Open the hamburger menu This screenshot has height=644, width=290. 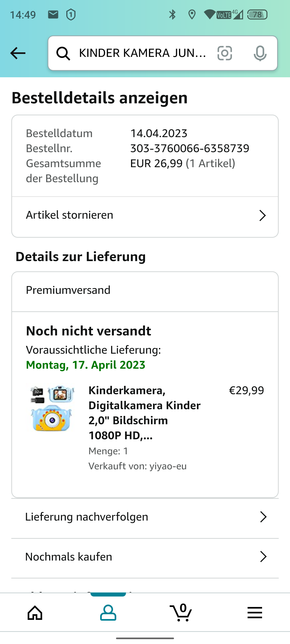255,613
